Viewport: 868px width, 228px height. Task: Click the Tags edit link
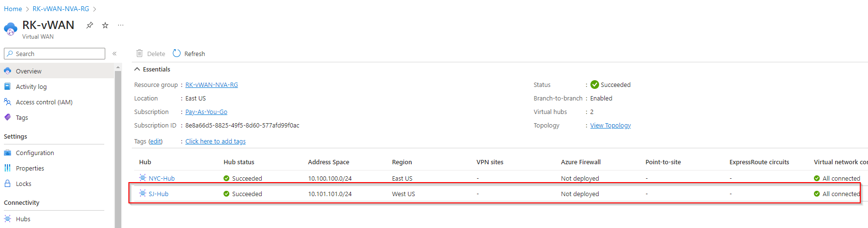[155, 141]
